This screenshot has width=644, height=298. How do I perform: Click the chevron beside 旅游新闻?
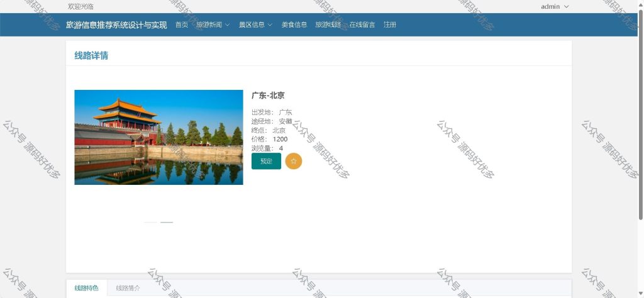[227, 25]
